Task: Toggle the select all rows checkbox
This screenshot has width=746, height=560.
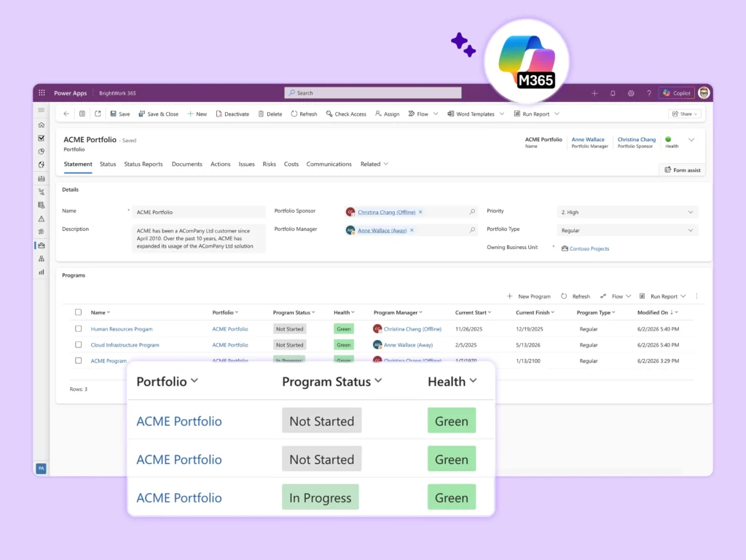Action: tap(78, 312)
